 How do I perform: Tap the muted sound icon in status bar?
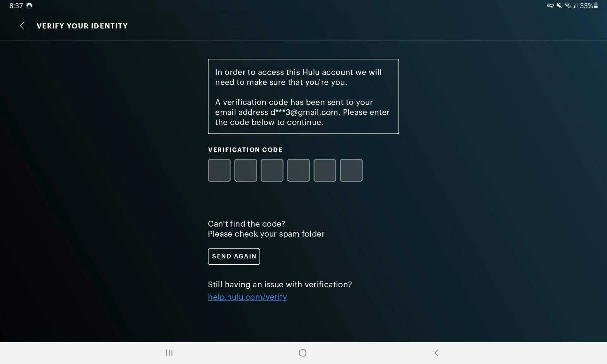pyautogui.click(x=559, y=5)
